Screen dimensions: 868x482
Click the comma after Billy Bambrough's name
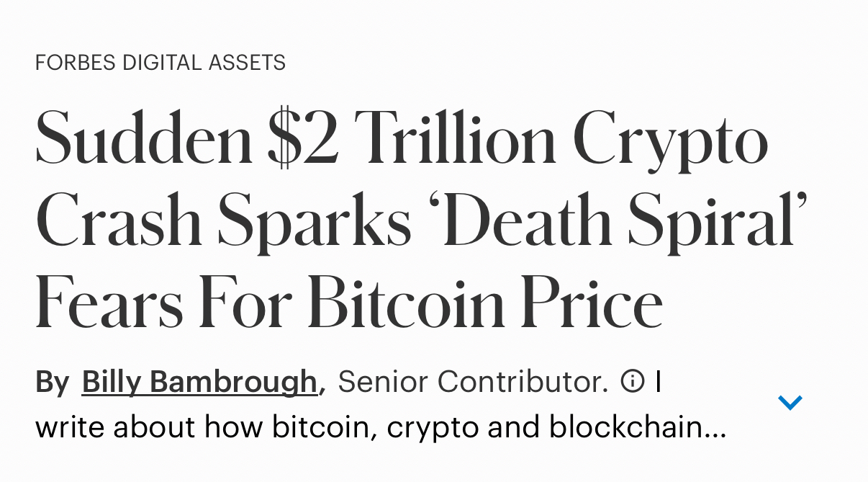click(322, 386)
